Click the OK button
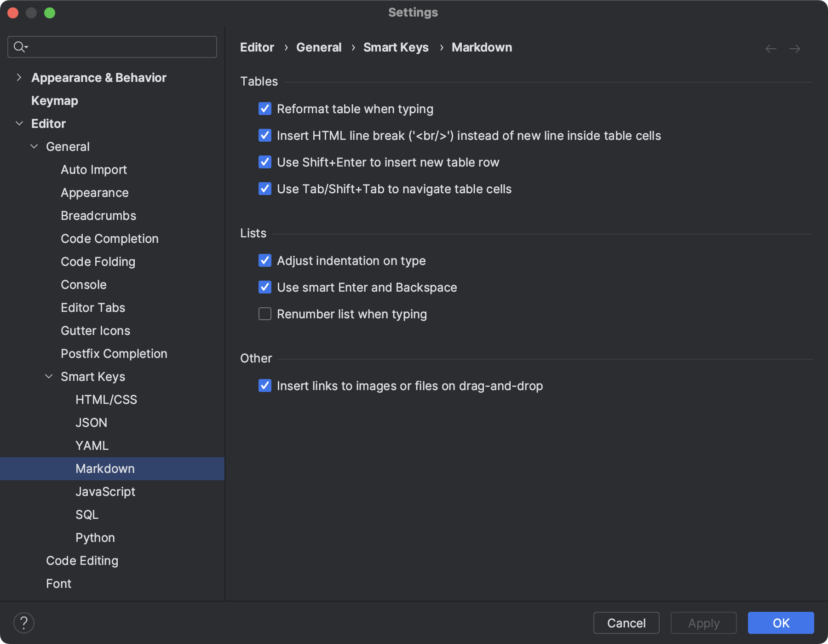 pos(781,623)
